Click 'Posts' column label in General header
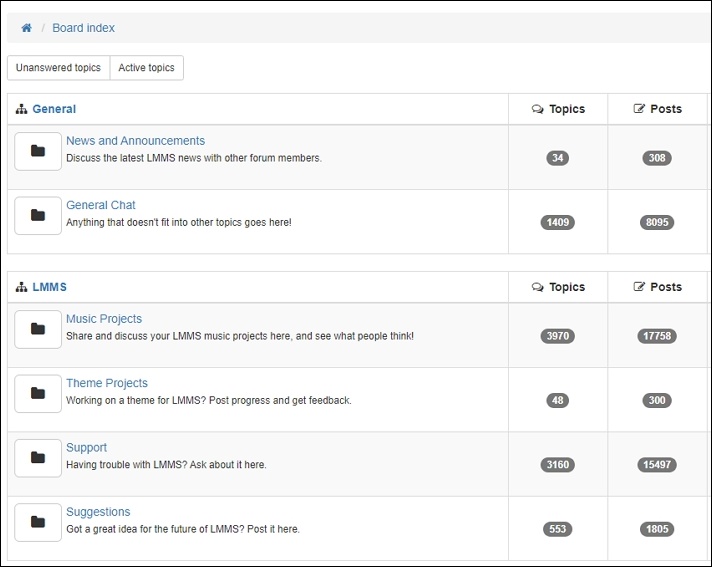 tap(666, 109)
